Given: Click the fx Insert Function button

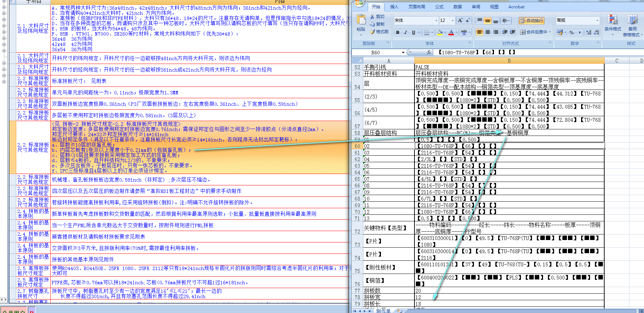Looking at the screenshot, I should tap(429, 52).
